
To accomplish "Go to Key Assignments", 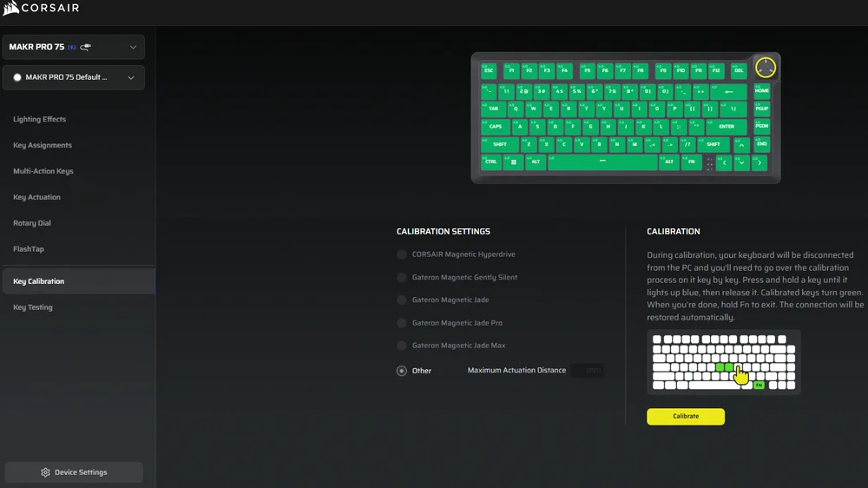I will (x=43, y=145).
